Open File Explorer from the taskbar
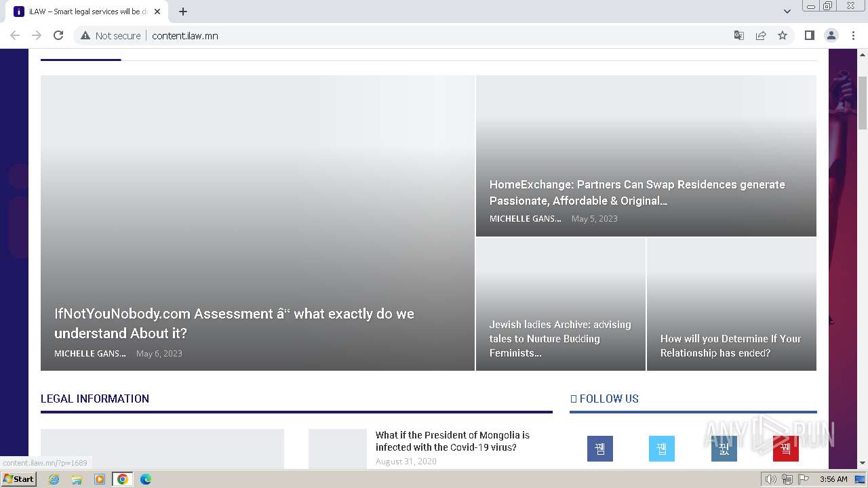Image resolution: width=868 pixels, height=488 pixels. pyautogui.click(x=77, y=479)
